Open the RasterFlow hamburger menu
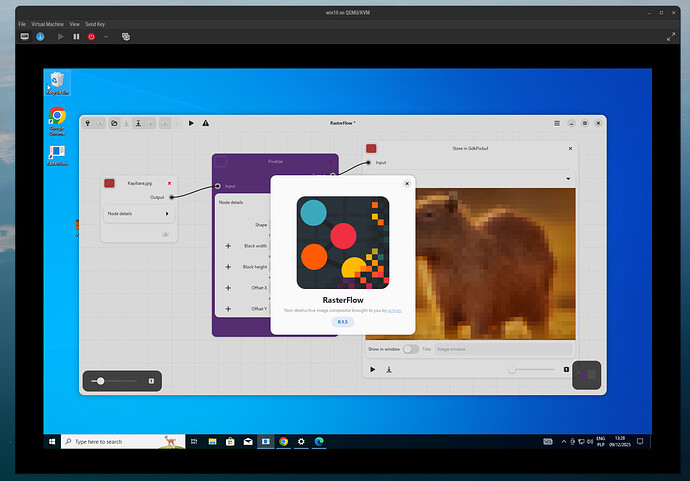Viewport: 690px width, 481px height. [x=557, y=123]
